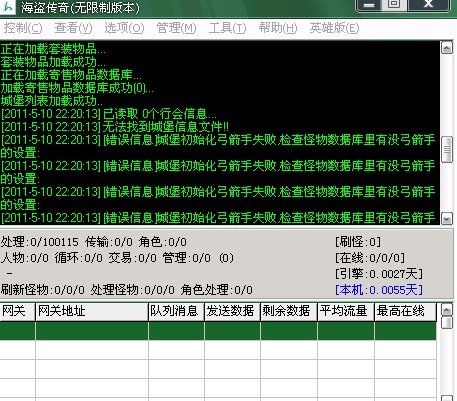The width and height of the screenshot is (457, 401).
Task: Click gateway table scroll up arrow
Action: [x=447, y=310]
